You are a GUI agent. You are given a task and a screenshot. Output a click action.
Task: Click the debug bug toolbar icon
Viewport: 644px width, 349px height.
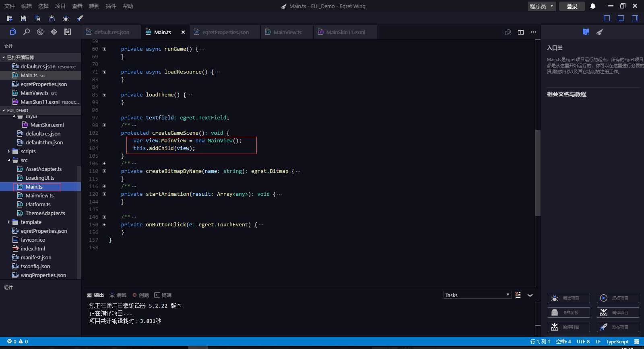pyautogui.click(x=66, y=18)
